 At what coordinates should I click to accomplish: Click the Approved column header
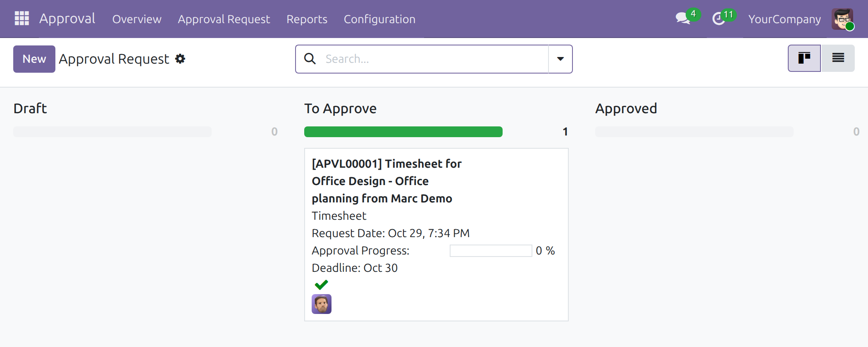tap(626, 108)
